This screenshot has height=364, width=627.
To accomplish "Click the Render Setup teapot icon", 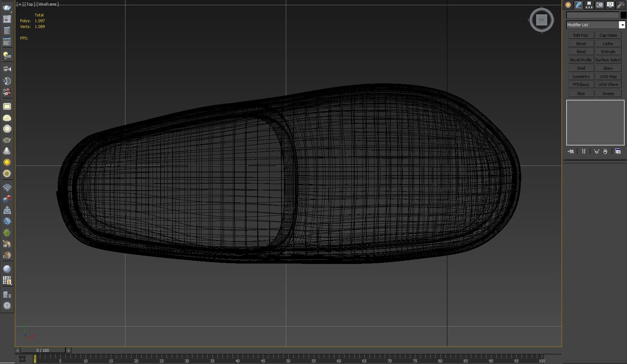I will coord(7,7).
